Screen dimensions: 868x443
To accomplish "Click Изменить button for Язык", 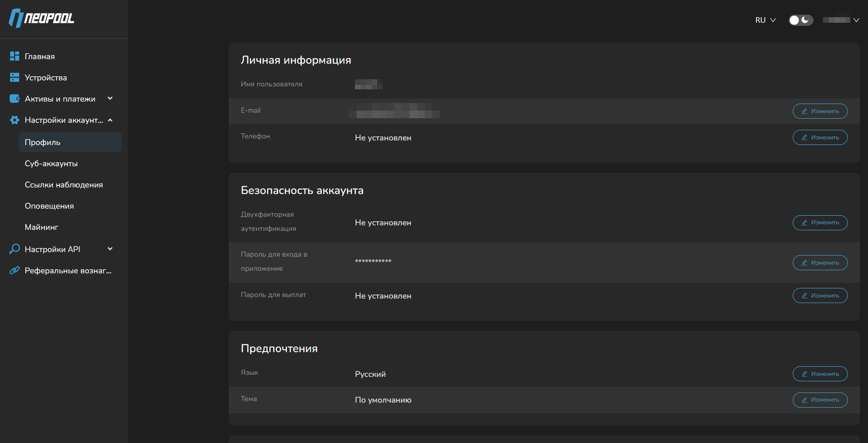I will click(820, 374).
